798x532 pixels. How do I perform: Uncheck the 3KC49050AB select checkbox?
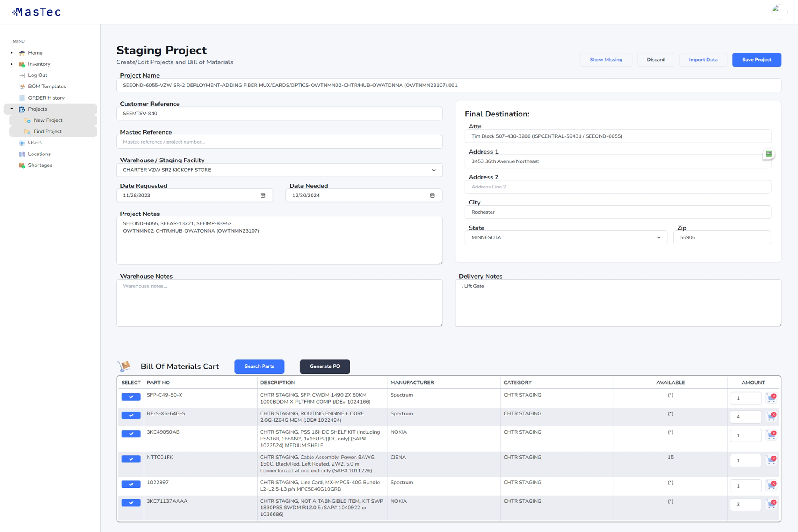tap(131, 434)
